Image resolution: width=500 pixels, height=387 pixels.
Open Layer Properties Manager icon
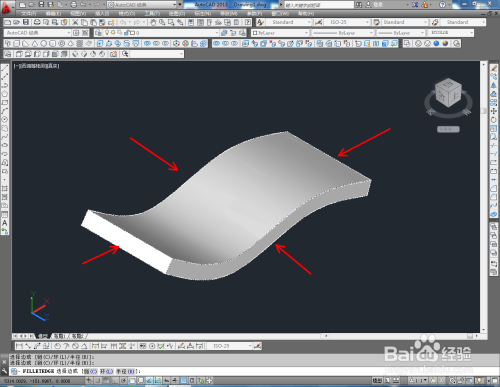(98, 33)
